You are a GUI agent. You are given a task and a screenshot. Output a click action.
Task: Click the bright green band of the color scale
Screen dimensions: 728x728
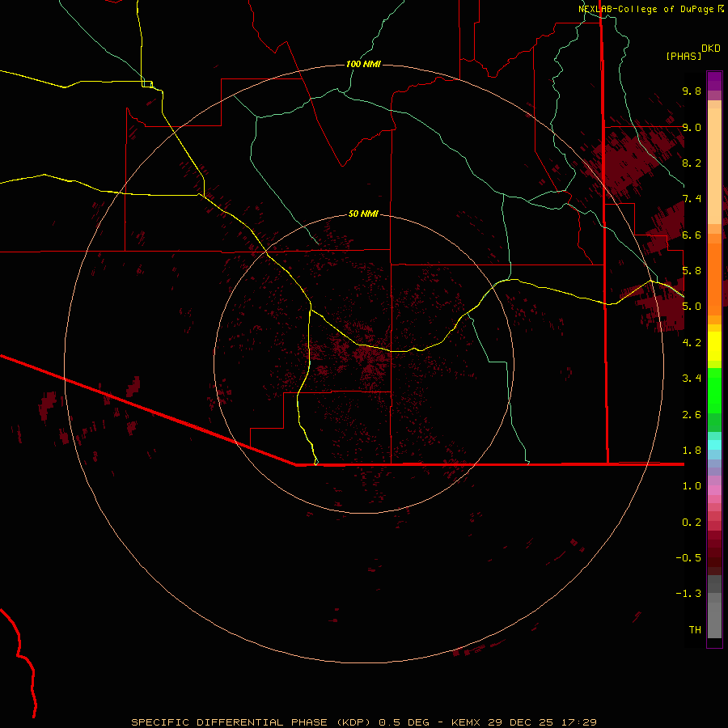pos(714,391)
